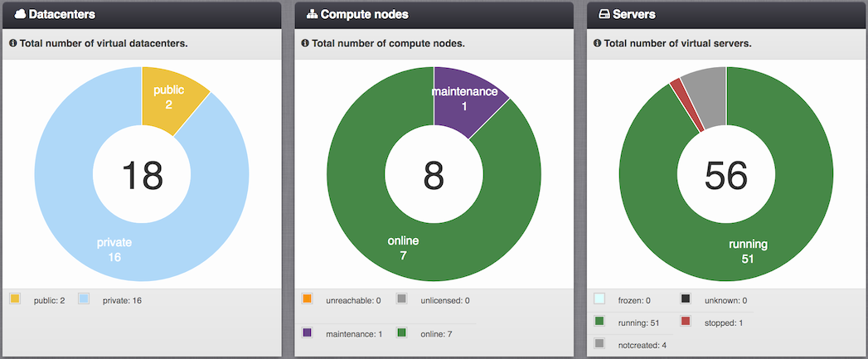Click the yellow public datacenters slice
Screen dimensions: 868x359
point(171,97)
